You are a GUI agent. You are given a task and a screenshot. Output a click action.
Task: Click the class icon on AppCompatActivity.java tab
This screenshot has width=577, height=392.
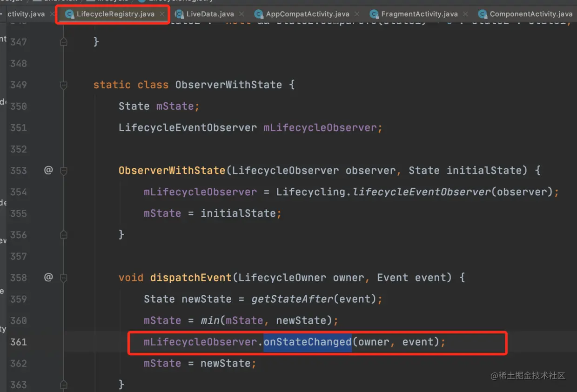coord(259,14)
